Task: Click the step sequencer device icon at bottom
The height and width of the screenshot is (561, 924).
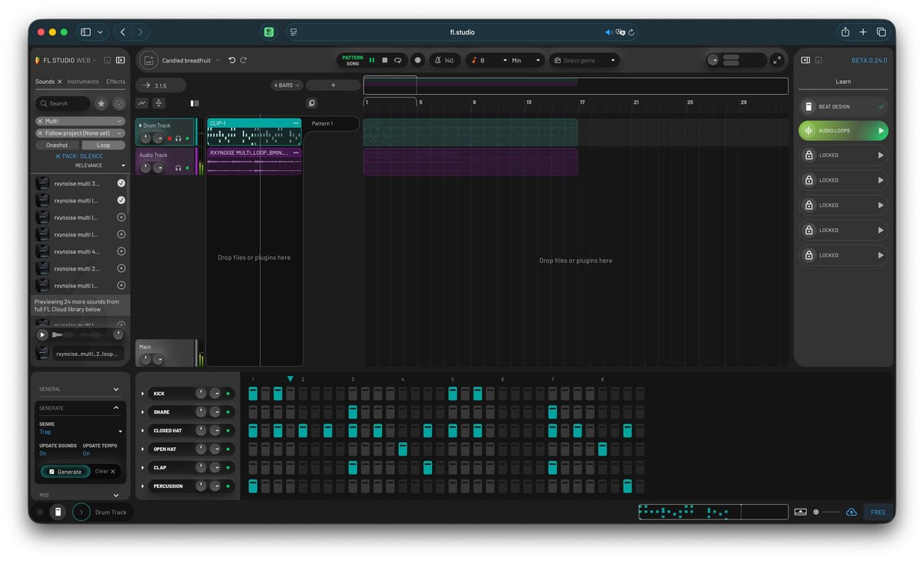Action: click(58, 512)
